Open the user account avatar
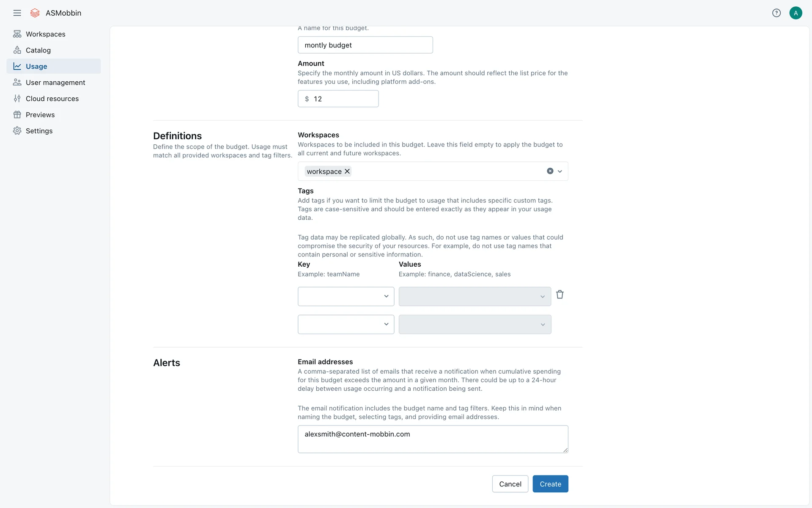 (796, 13)
